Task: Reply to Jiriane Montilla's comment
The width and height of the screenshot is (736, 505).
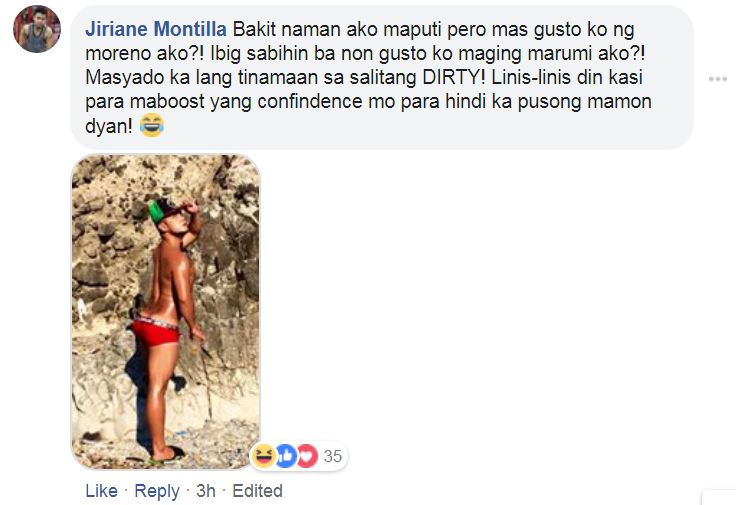Action: [157, 491]
